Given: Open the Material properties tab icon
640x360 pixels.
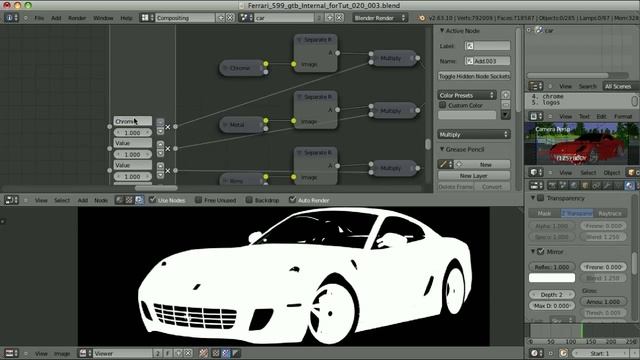Looking at the screenshot, I should click(629, 186).
